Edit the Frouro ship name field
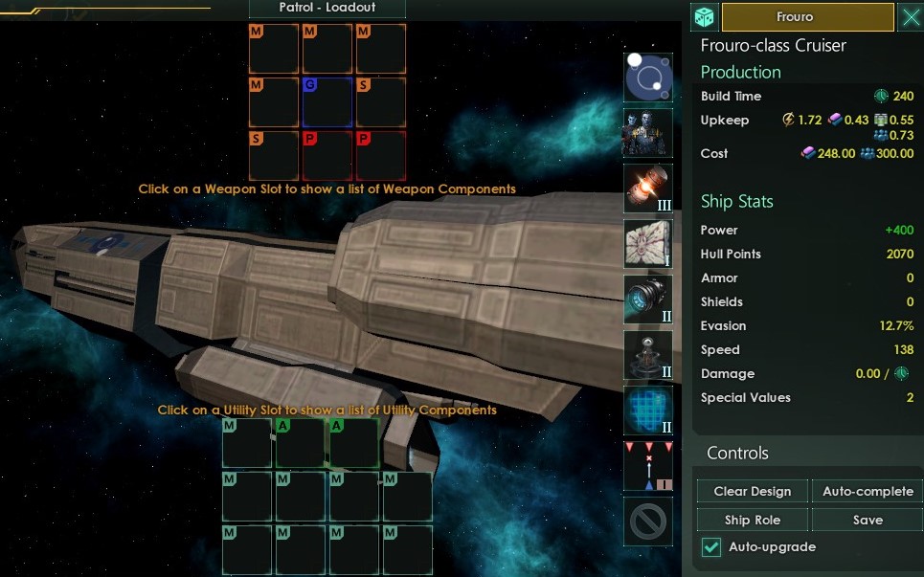Screen dimensions: 924x577 (808, 16)
